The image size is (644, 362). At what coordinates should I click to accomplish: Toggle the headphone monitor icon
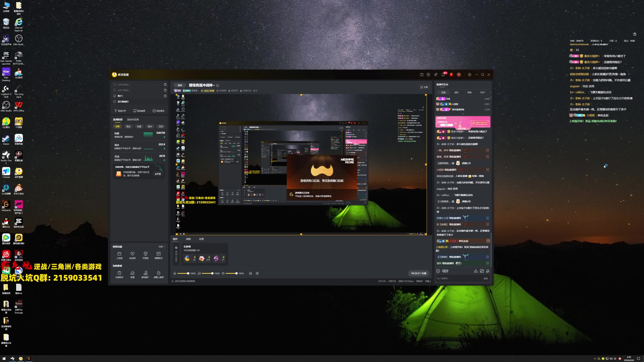click(x=251, y=273)
